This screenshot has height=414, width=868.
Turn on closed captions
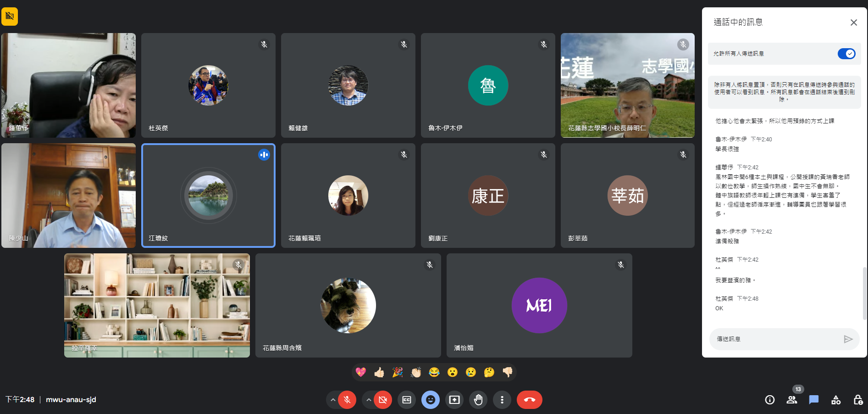point(407,400)
